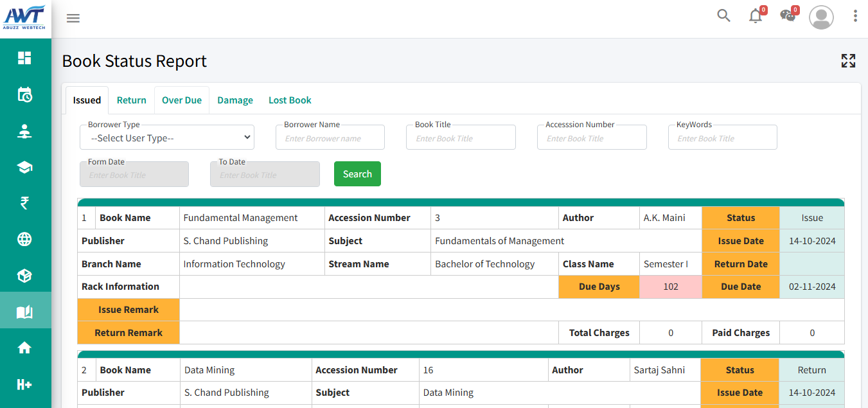Open the Return tab
The height and width of the screenshot is (408, 868).
132,100
